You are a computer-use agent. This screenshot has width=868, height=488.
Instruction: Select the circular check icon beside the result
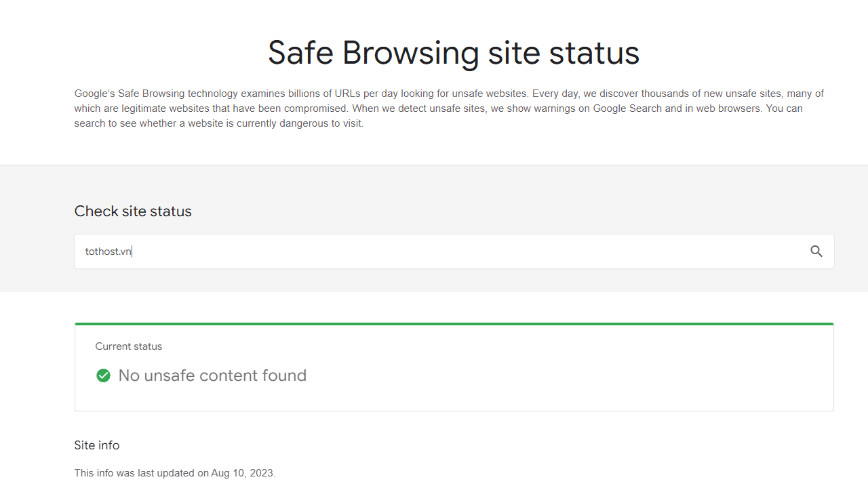coord(103,375)
